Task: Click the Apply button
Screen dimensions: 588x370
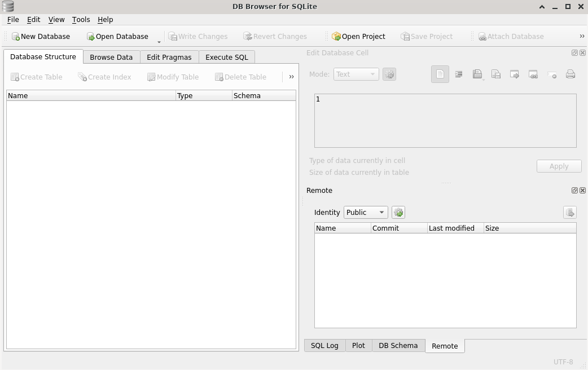Action: (x=559, y=166)
